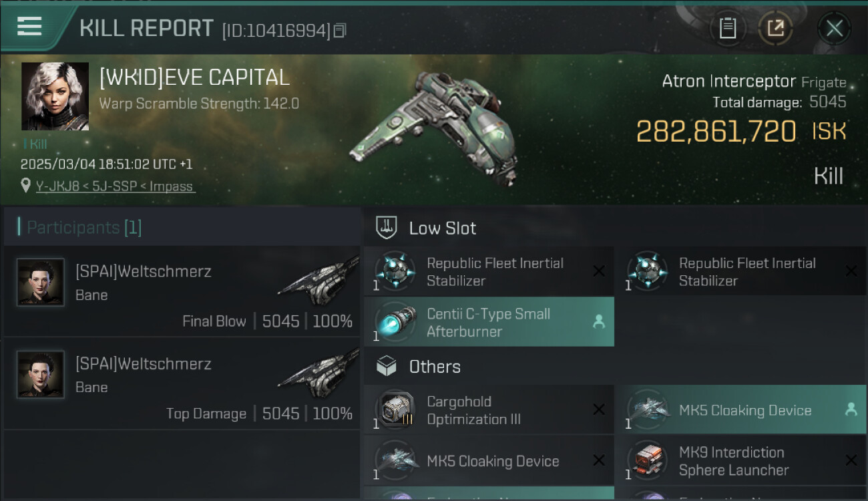The width and height of the screenshot is (868, 501).
Task: Select MK9 Interdiction Sphere Launcher item
Action: point(740,461)
